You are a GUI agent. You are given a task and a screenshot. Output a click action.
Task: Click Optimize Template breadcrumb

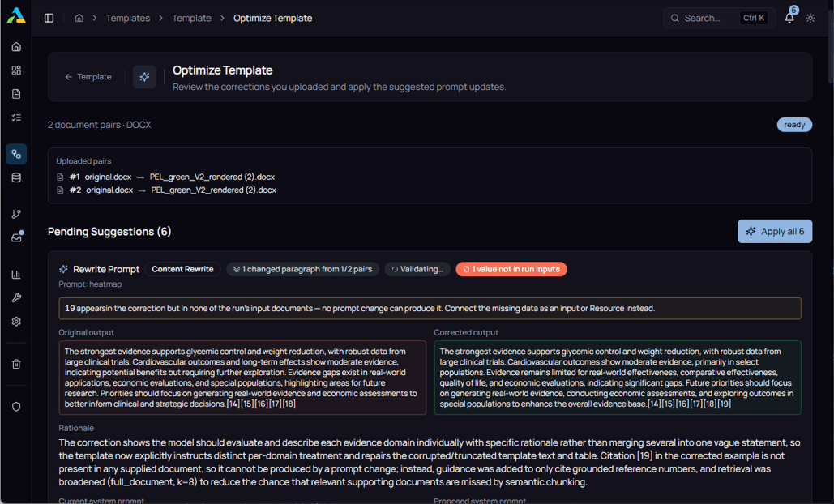point(273,18)
